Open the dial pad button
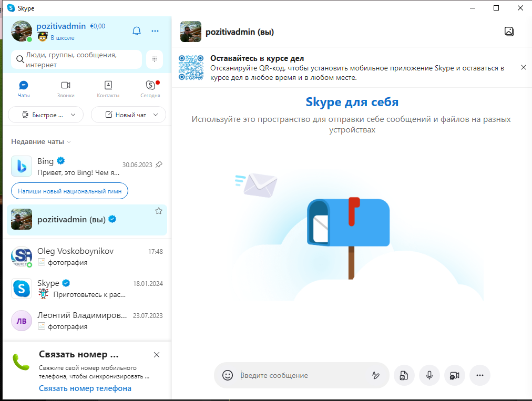The height and width of the screenshot is (401, 532). pos(155,59)
